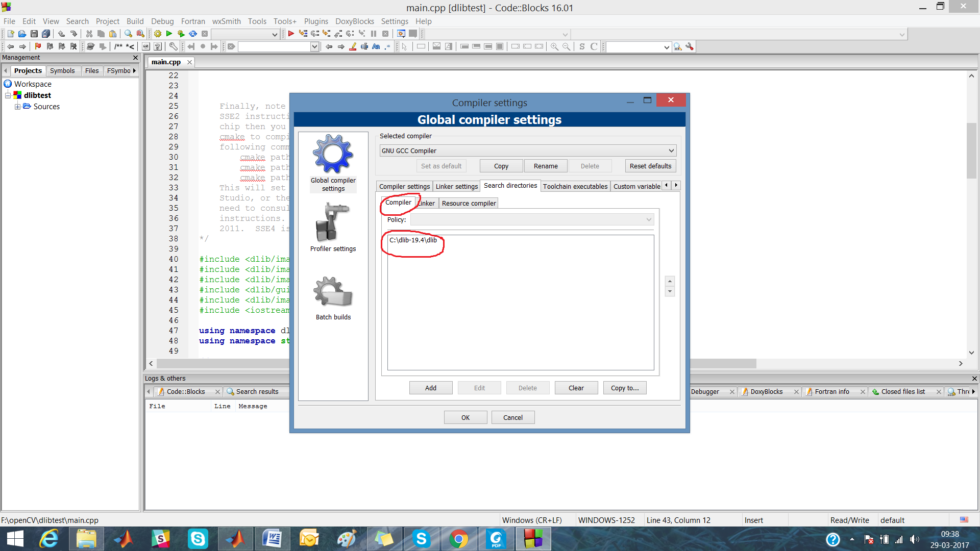Move directory up with arrow button
The height and width of the screenshot is (551, 980).
point(670,281)
